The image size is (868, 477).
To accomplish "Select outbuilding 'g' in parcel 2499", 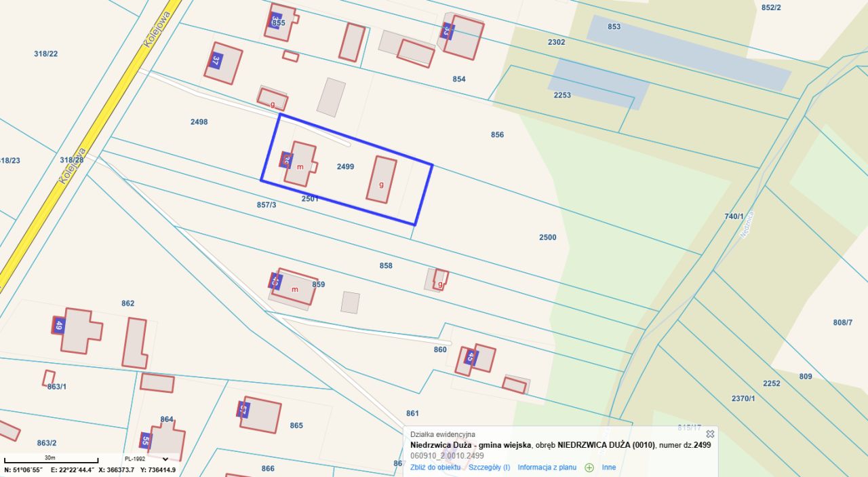I will click(x=382, y=180).
